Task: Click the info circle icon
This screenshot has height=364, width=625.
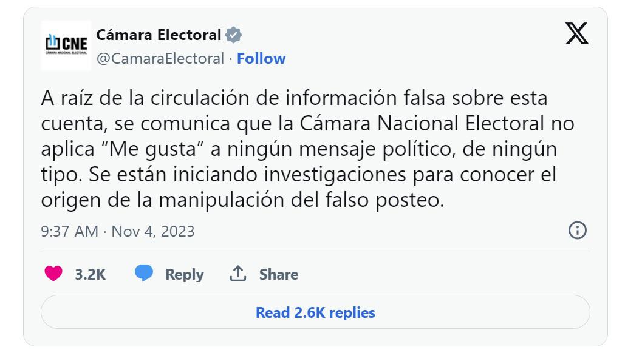Action: [x=576, y=231]
